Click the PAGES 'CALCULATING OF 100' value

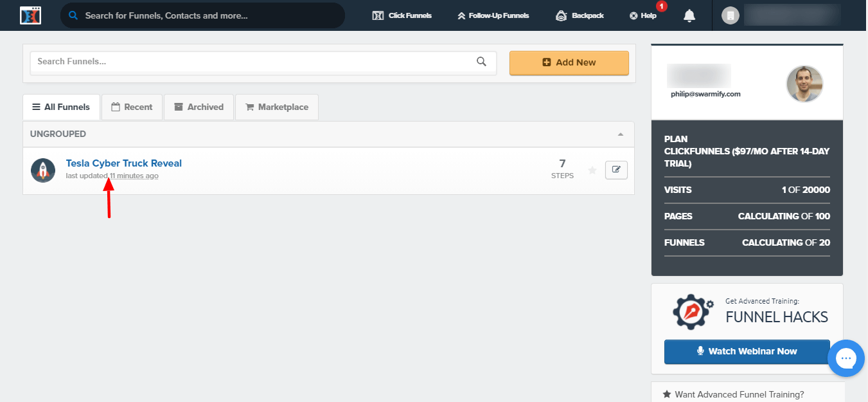tap(784, 216)
